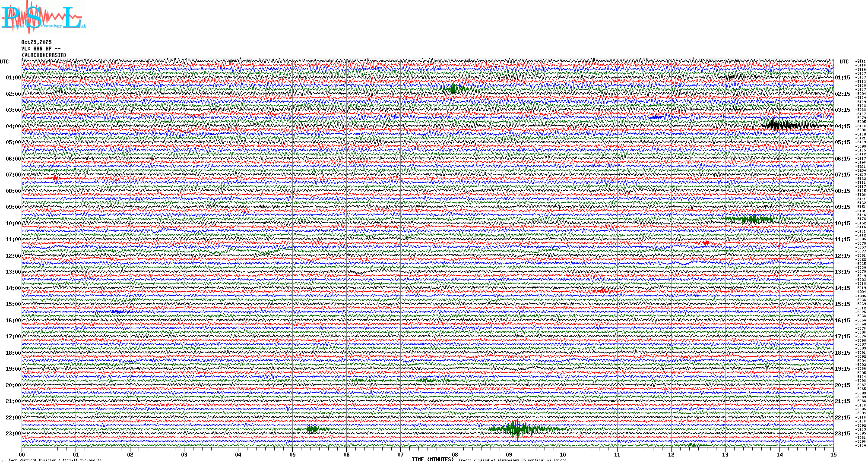This screenshot has height=466, width=868.
Task: Select the 23:00 hour label on left
Action: tap(13, 434)
